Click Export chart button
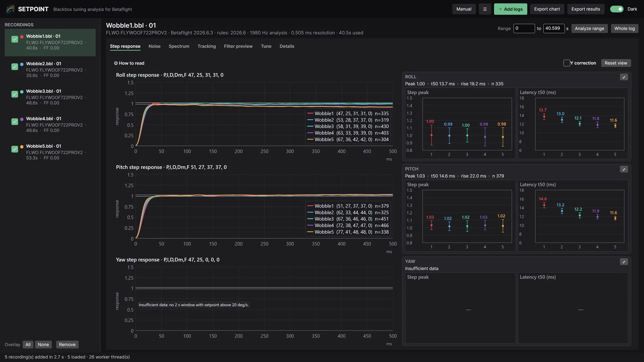The image size is (644, 362). click(547, 9)
